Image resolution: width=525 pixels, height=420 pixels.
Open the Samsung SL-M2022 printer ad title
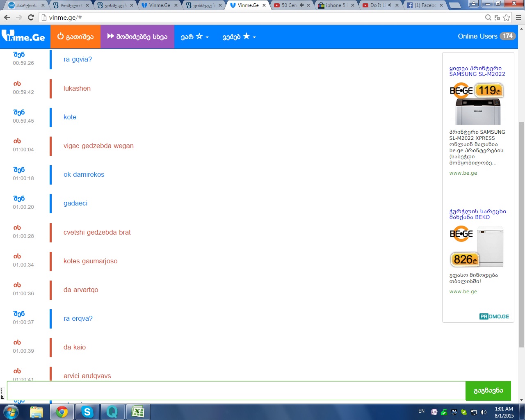[x=477, y=71]
